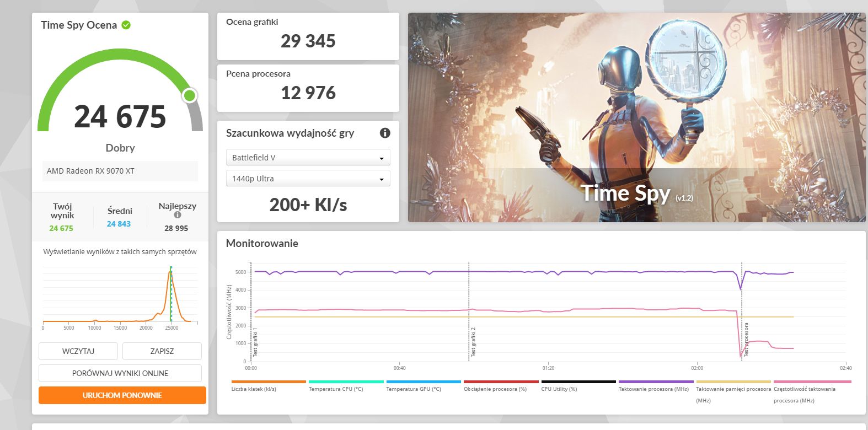Click the 'Taktowanie pamięci procesora' legend label

733,389
